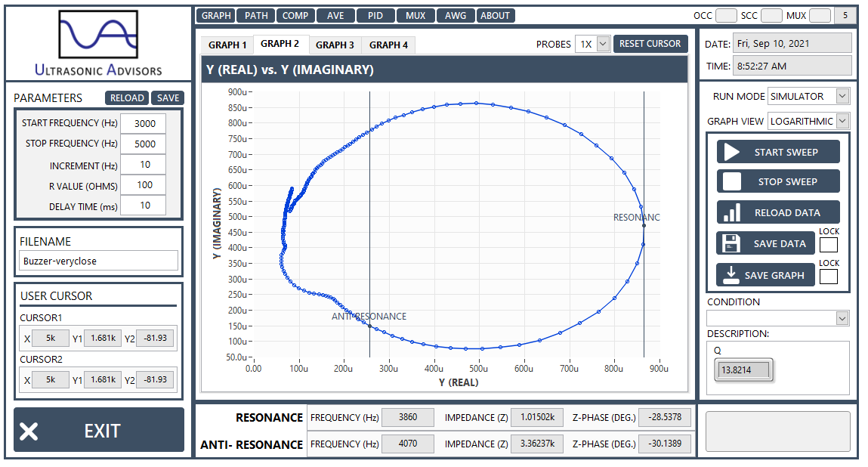Toggle the LOCK checkbox beside Save Data
This screenshot has width=868, height=467.
tap(829, 245)
